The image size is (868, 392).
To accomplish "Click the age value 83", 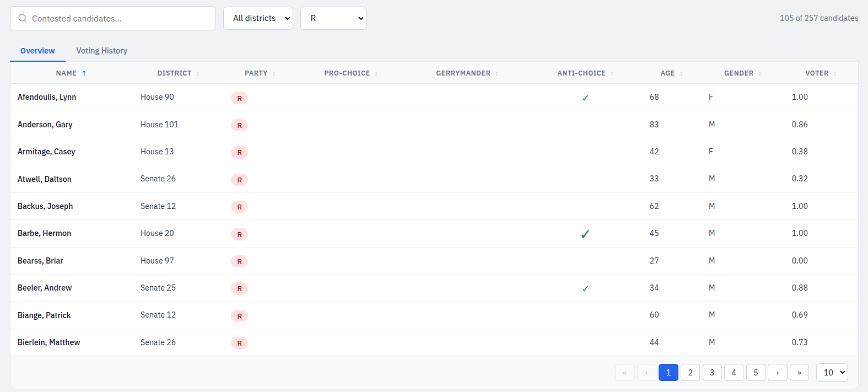I will [654, 125].
